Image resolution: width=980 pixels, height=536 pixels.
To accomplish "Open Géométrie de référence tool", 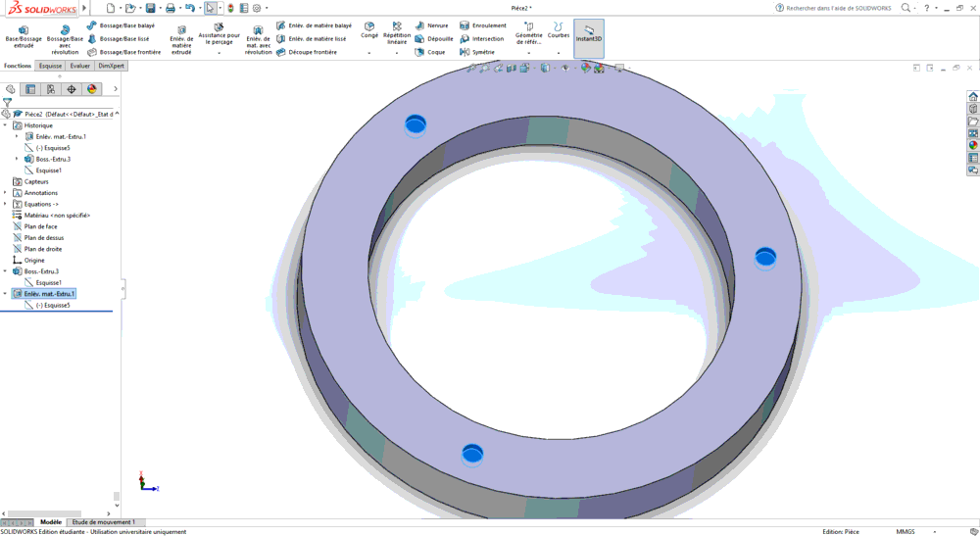I will pyautogui.click(x=529, y=33).
